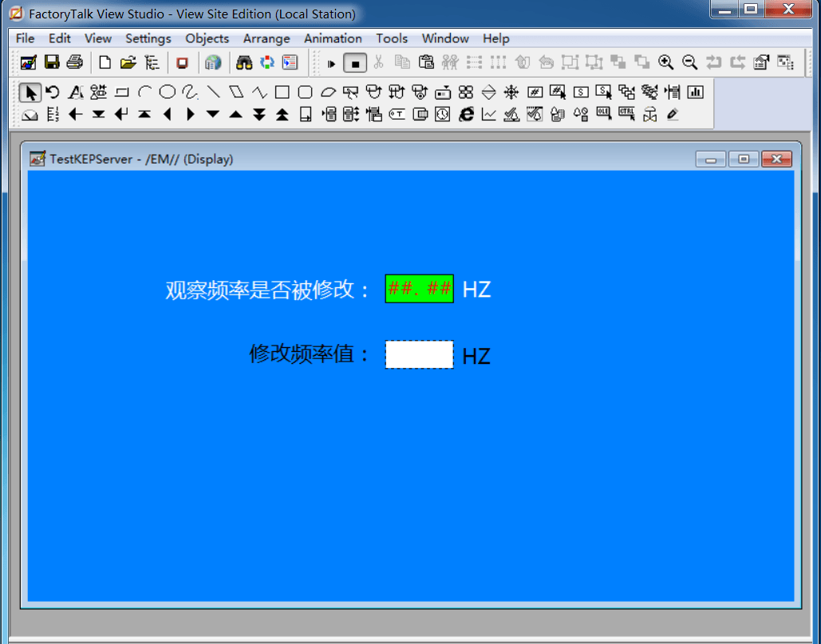This screenshot has height=644, width=821.
Task: Select the Move Left triangle tool
Action: pos(168,115)
